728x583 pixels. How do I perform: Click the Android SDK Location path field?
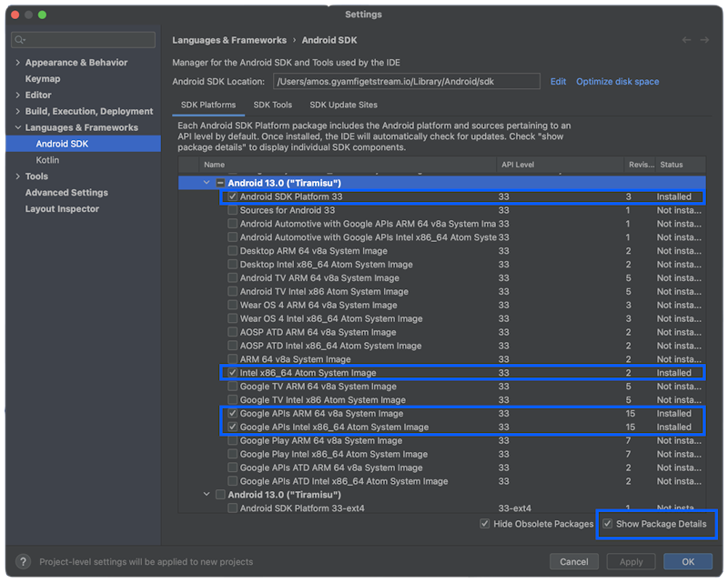click(404, 82)
